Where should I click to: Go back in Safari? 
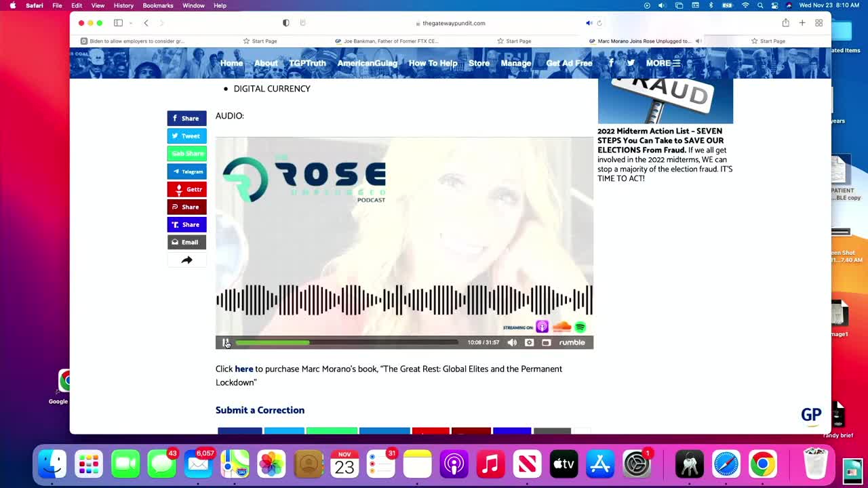[146, 23]
